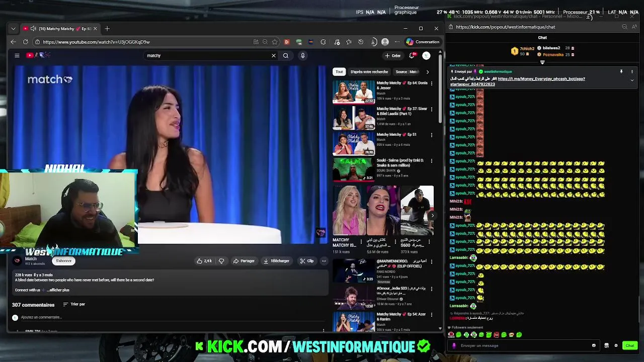Screen dimensions: 644x362
Task: Click the Télécharger download button
Action: click(276, 261)
